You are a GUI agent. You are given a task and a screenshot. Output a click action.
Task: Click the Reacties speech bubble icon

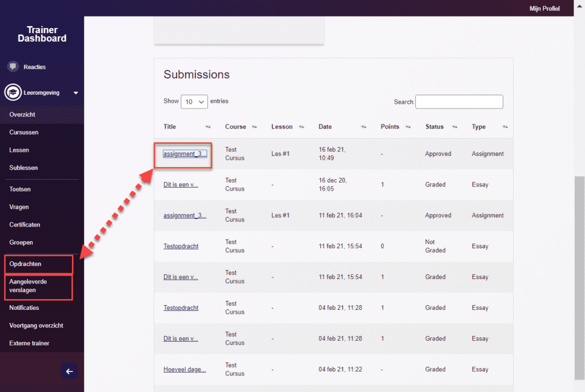(13, 67)
